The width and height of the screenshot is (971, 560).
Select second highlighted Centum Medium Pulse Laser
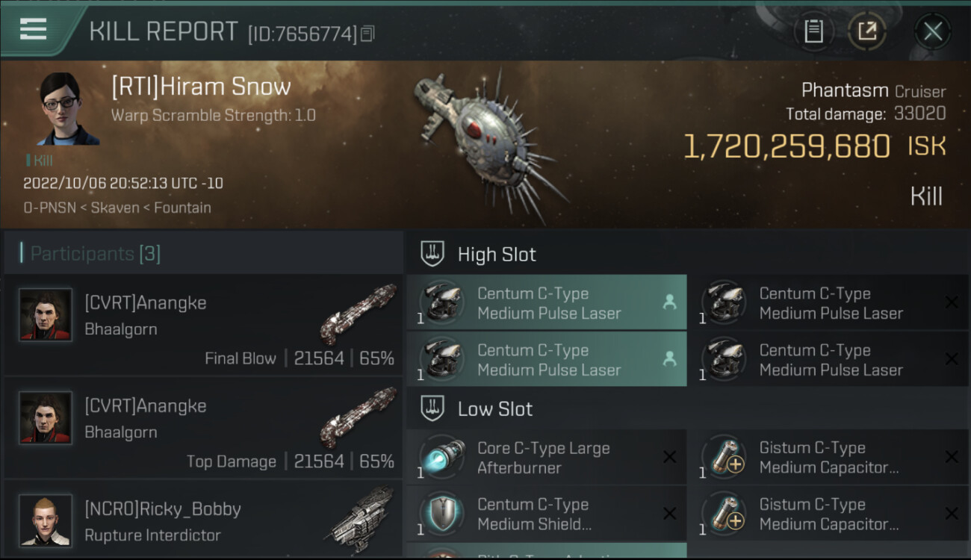(x=547, y=360)
